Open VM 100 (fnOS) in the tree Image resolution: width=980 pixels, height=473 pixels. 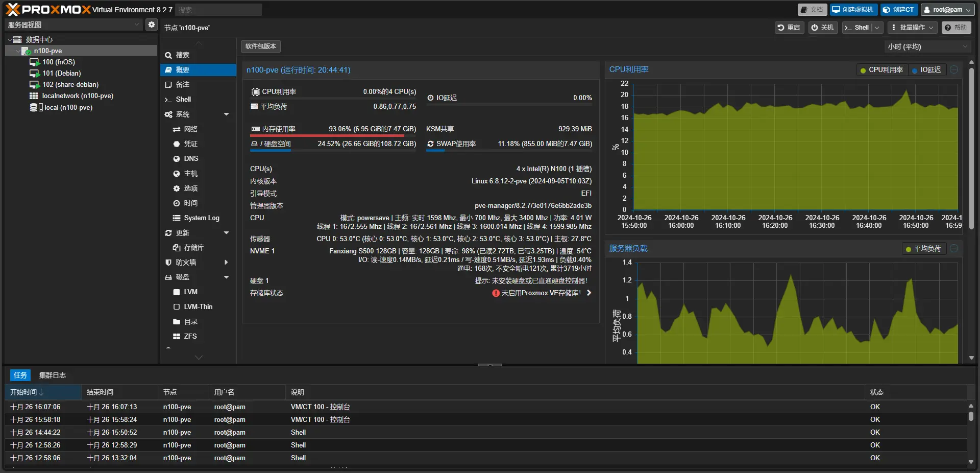(x=58, y=62)
